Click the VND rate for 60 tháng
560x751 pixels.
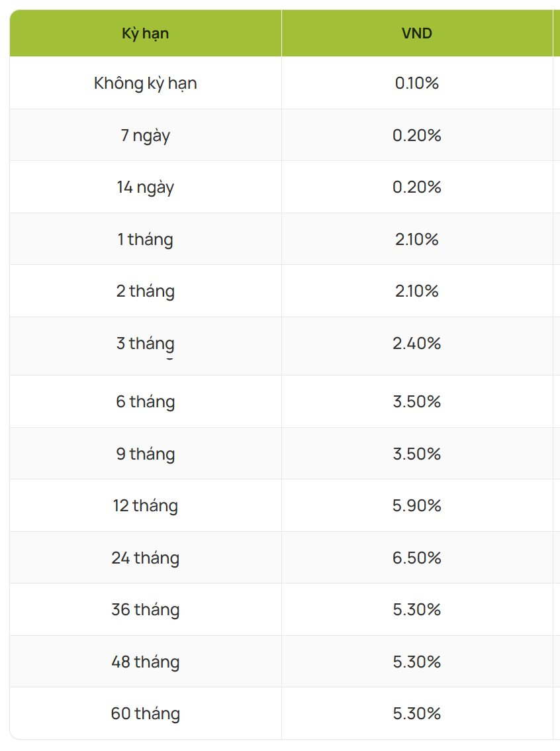[x=416, y=714]
